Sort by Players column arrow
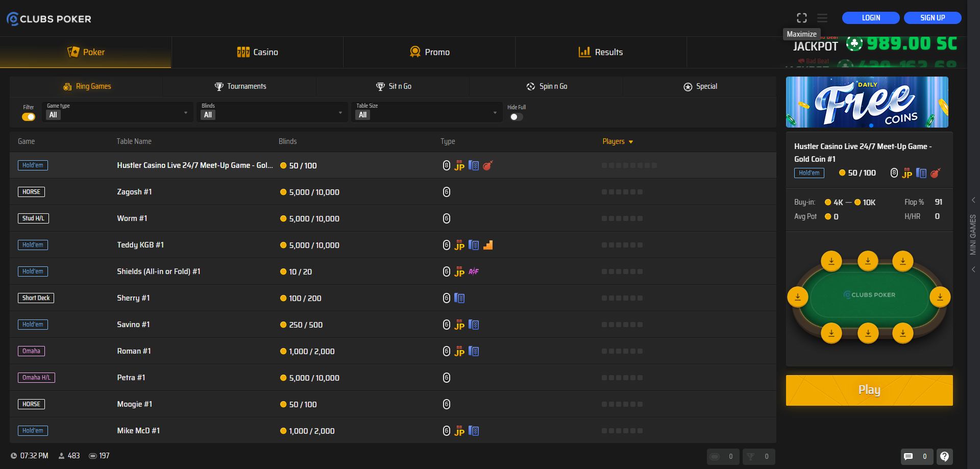 tap(631, 142)
